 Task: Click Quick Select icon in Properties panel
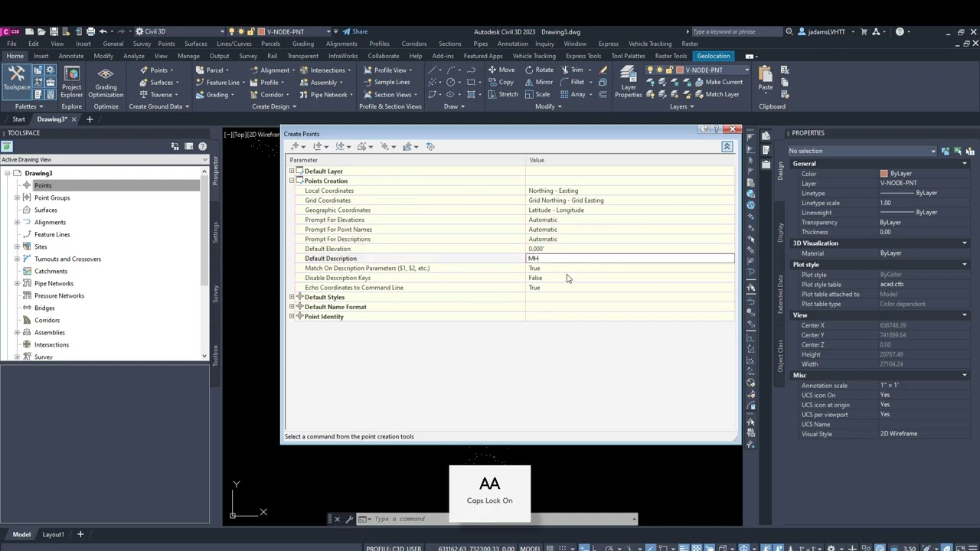[970, 151]
